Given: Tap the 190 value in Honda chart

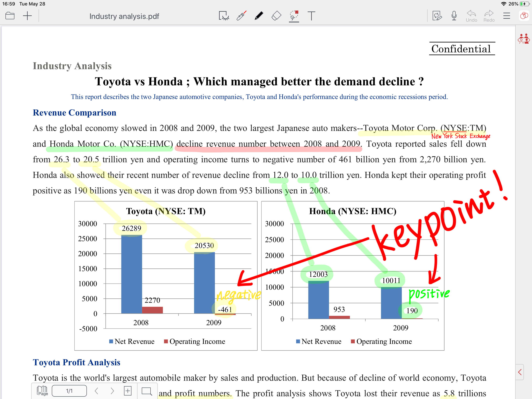Looking at the screenshot, I should (x=412, y=311).
